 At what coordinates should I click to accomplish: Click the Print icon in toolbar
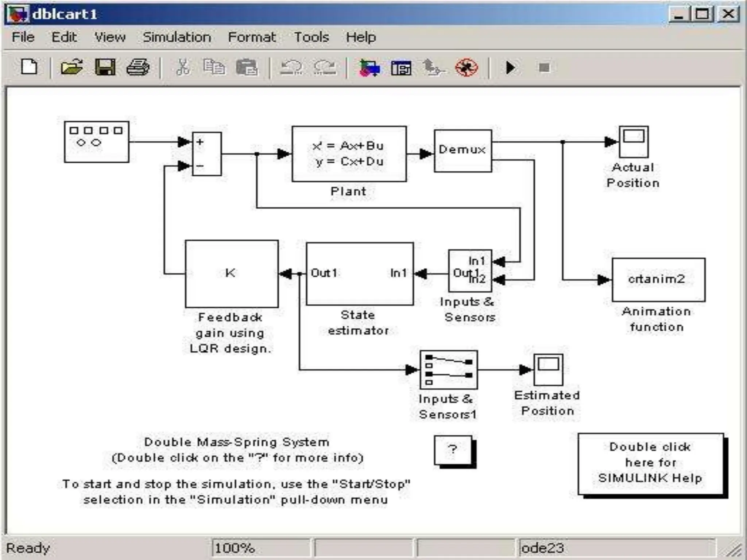(x=138, y=67)
